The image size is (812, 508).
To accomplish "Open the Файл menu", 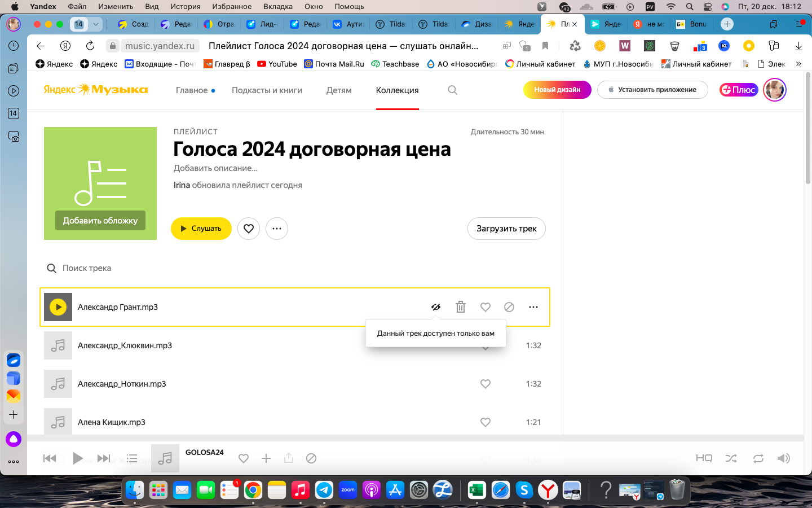I will pyautogui.click(x=77, y=7).
